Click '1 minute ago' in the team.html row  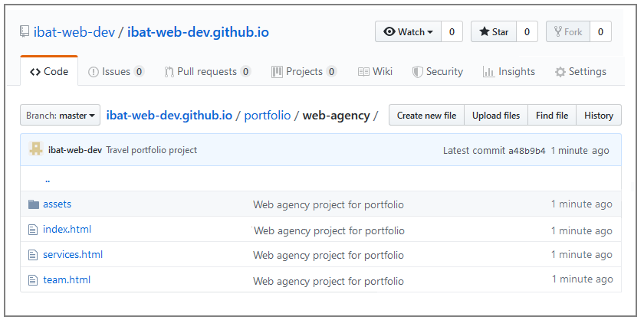[x=583, y=279]
